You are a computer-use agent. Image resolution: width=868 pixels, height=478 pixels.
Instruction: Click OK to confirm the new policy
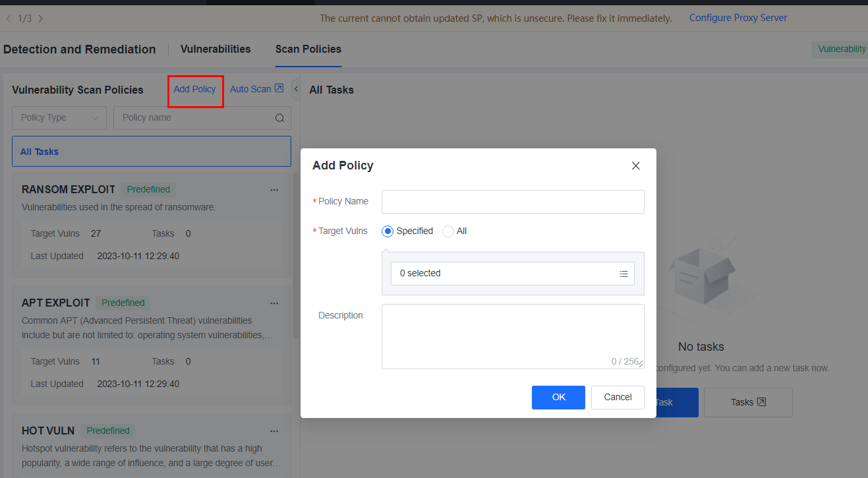558,397
